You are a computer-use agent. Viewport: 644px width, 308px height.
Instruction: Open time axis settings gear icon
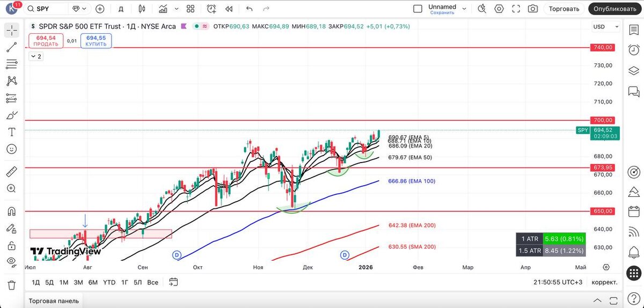(606, 267)
